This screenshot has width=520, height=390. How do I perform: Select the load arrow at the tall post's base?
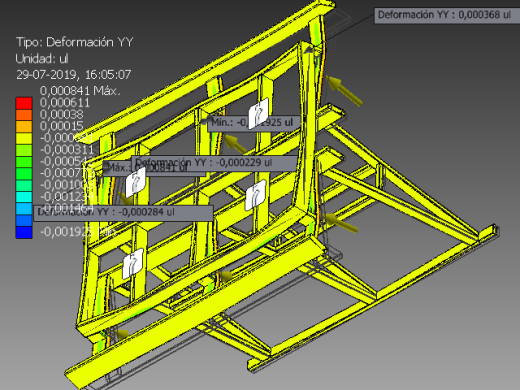(x=340, y=222)
